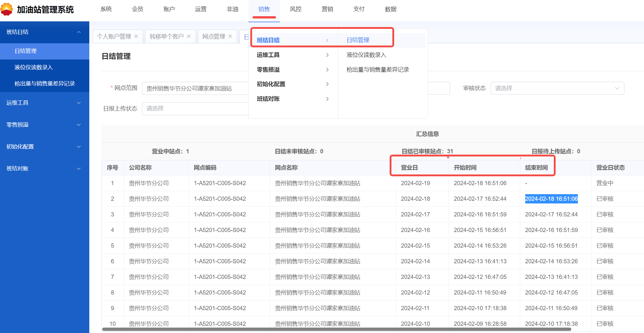Open the 审核状态 dropdown
The width and height of the screenshot is (644, 333).
pos(557,88)
